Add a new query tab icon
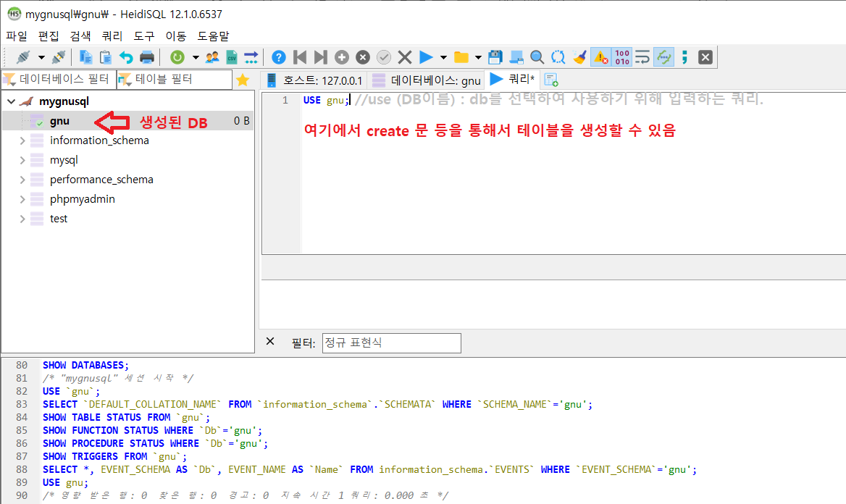Screen dimensions: 846x504 click(x=551, y=80)
